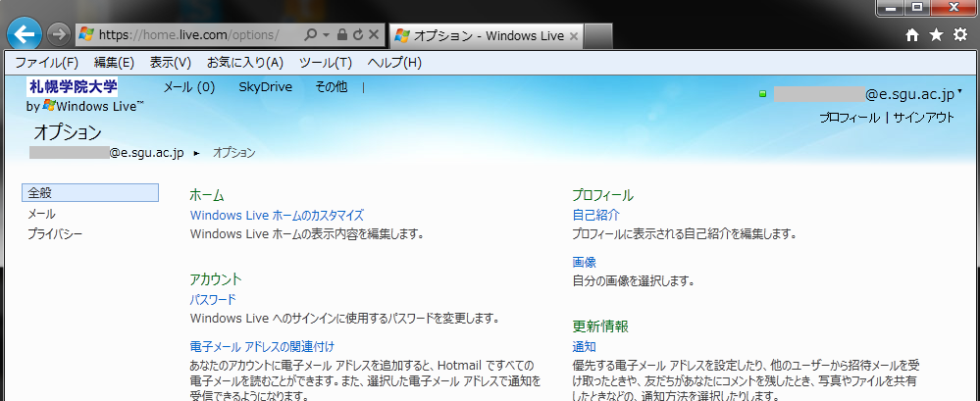
Task: Open Favorites with the star icon
Action: click(x=936, y=35)
